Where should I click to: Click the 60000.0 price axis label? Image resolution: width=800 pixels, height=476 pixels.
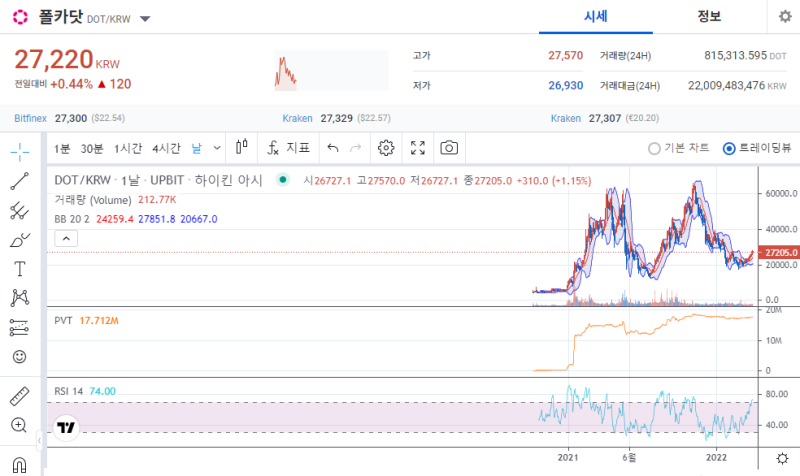[781, 193]
